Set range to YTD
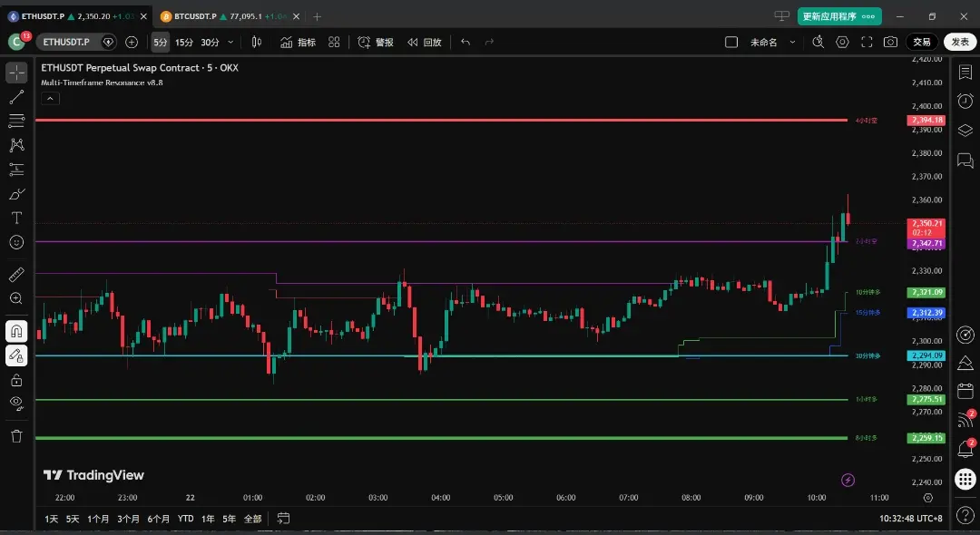This screenshot has height=535, width=980. [185, 519]
